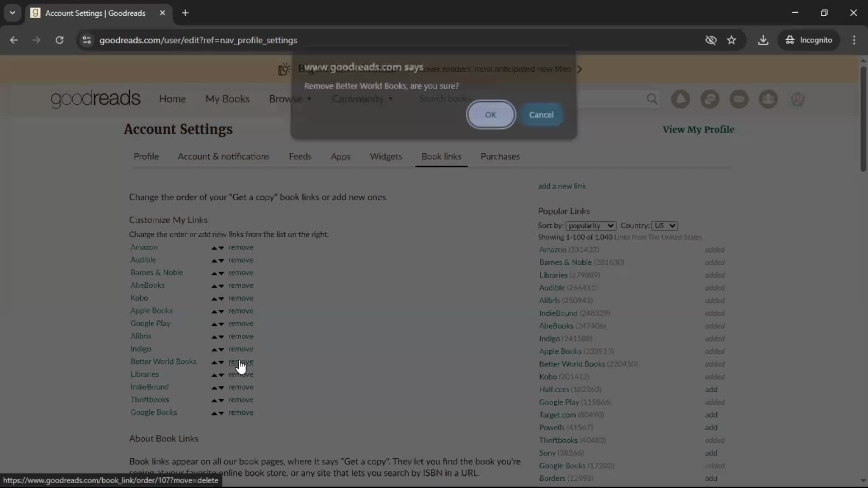Open Indigo in Popular Links list

pos(549,338)
